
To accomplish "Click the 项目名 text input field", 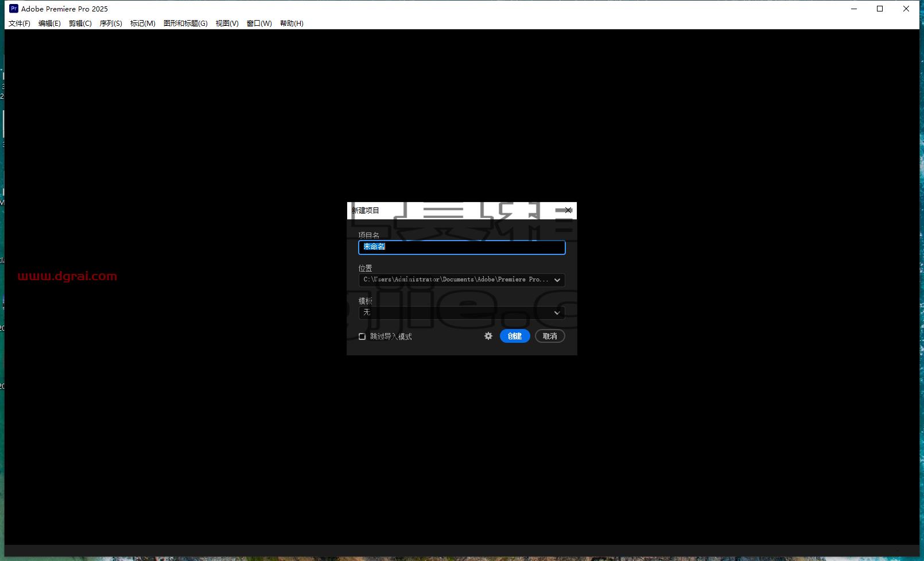I will [462, 247].
